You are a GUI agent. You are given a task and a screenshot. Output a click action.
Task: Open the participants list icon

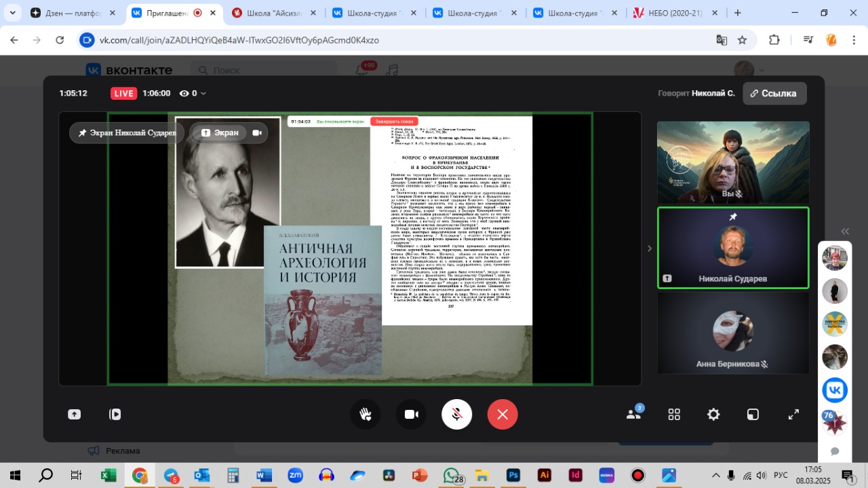tap(634, 413)
